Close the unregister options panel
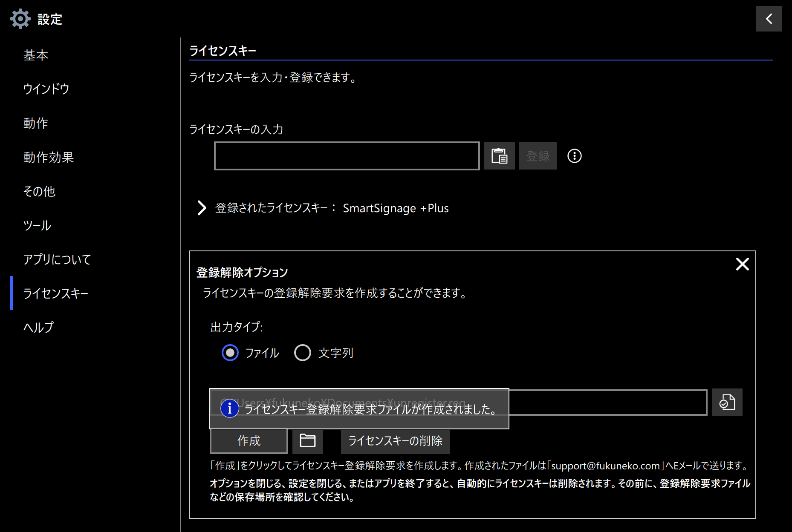The height and width of the screenshot is (532, 792). [742, 264]
